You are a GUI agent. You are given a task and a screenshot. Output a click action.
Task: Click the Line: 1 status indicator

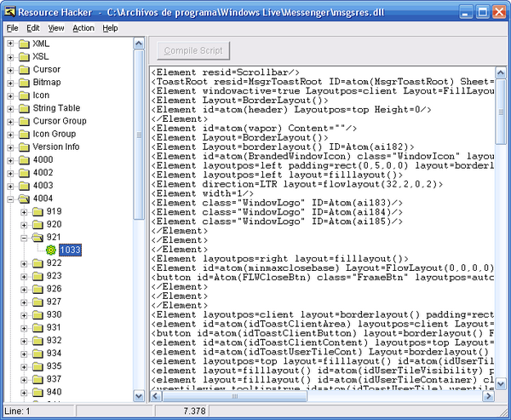point(17,411)
